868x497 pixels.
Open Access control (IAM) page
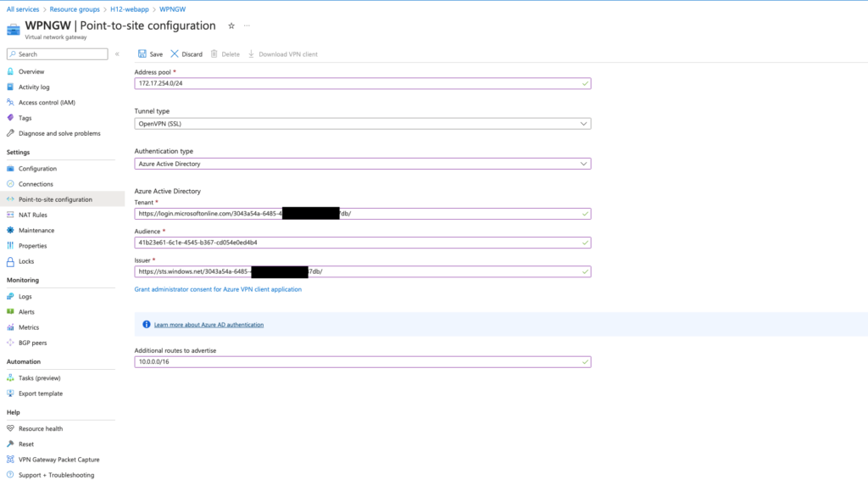pyautogui.click(x=47, y=103)
